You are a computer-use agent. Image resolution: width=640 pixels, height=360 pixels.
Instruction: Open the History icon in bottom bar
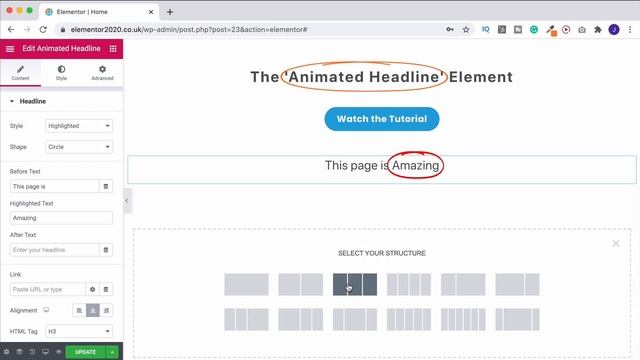(x=32, y=352)
